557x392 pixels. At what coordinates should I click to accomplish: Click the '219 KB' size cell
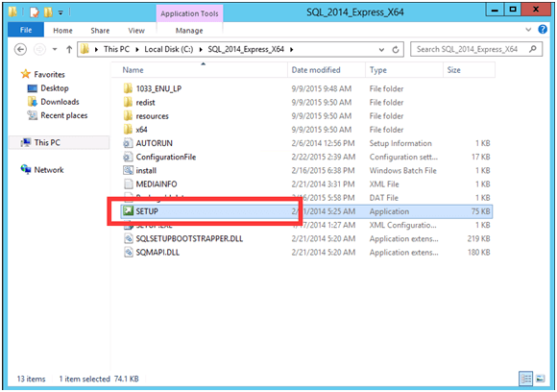pyautogui.click(x=478, y=239)
